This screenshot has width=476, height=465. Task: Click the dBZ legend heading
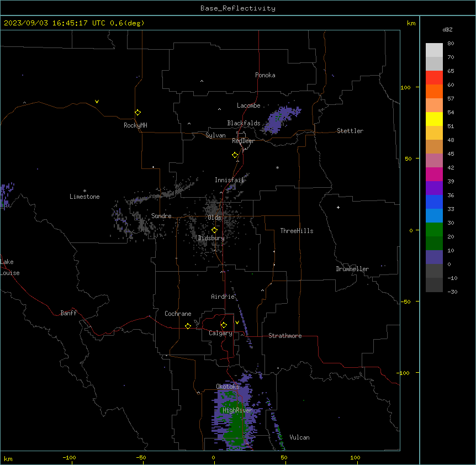click(x=447, y=30)
